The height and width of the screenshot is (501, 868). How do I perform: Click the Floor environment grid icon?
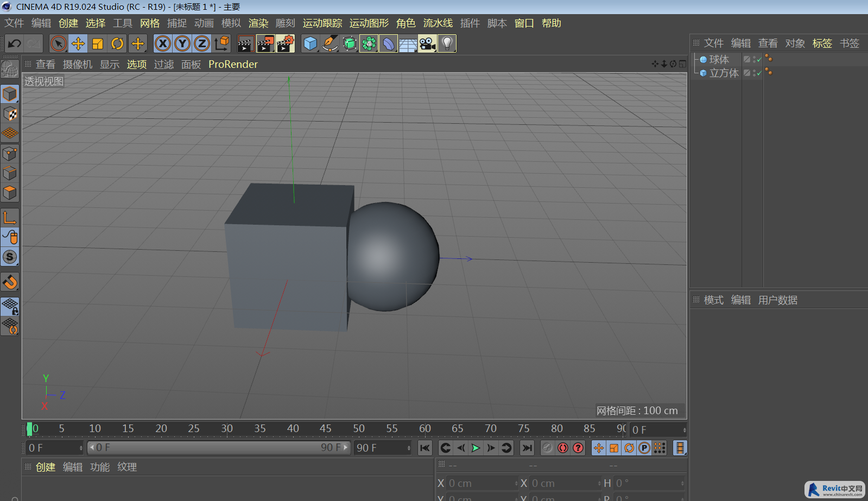click(x=408, y=43)
